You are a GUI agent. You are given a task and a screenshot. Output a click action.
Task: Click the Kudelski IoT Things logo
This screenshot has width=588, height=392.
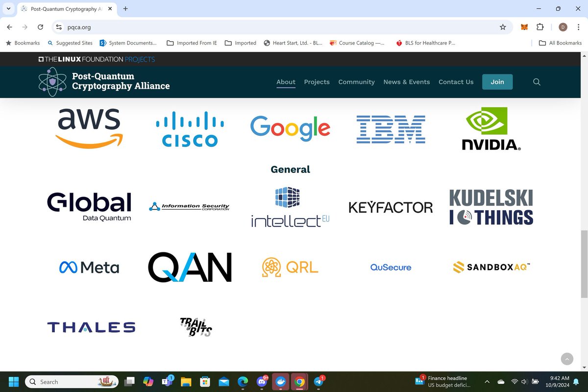pos(491,207)
